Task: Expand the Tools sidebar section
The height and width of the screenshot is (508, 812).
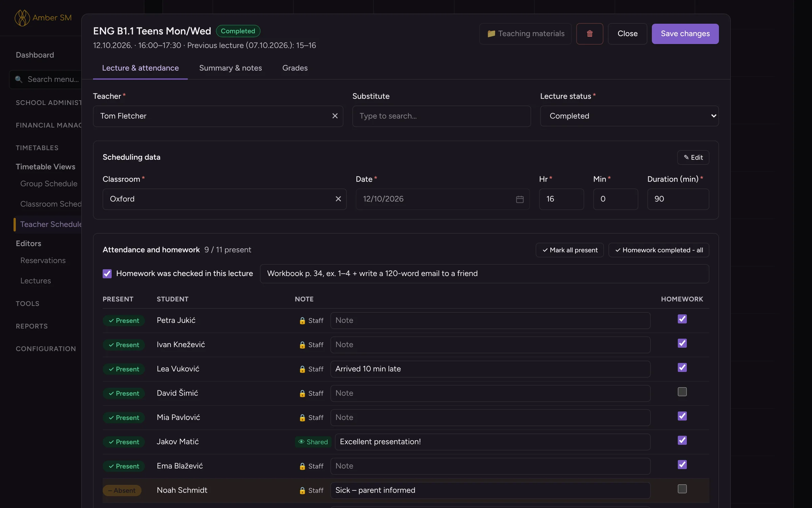Action: tap(27, 303)
